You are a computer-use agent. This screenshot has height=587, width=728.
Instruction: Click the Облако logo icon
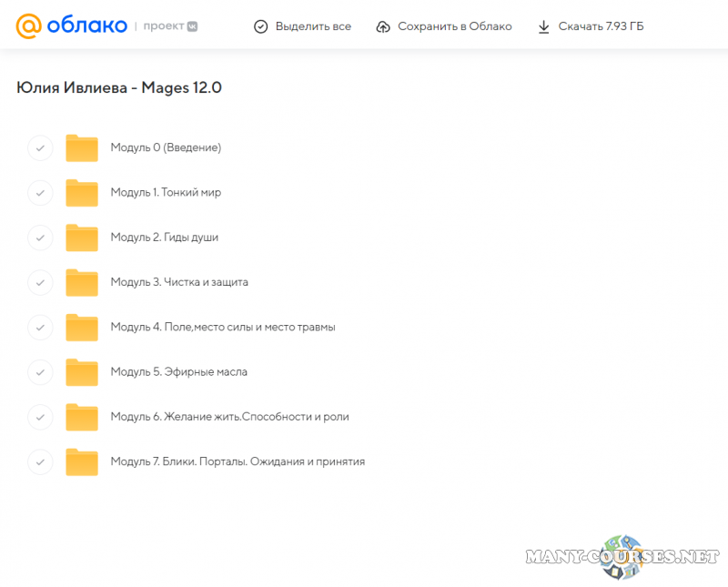point(29,25)
